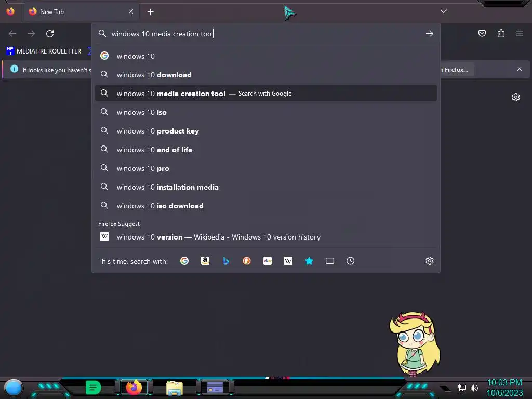Search history using clock icon
This screenshot has height=399, width=532.
click(351, 261)
